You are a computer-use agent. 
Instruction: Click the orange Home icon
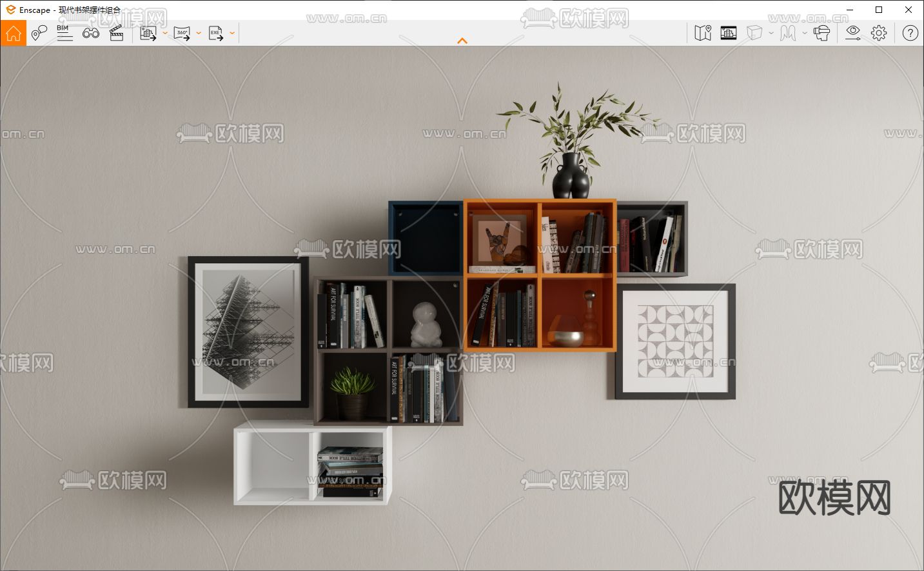[x=14, y=33]
